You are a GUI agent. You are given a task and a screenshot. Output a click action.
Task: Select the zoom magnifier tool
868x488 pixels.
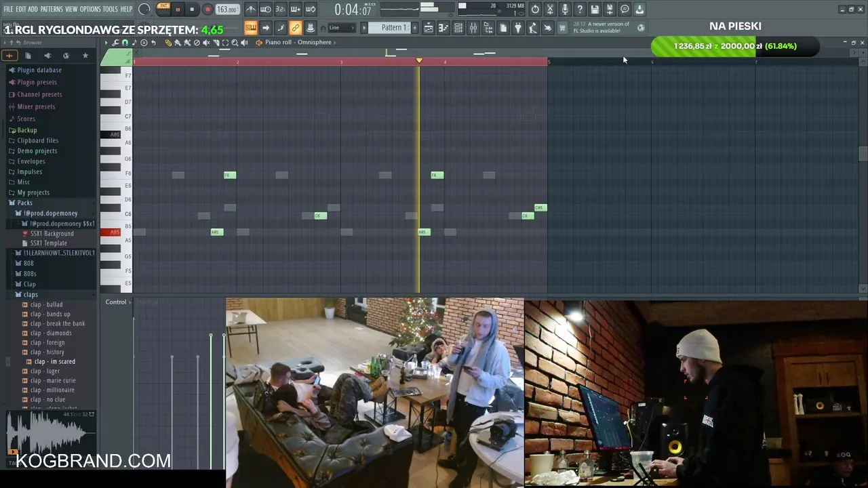point(235,42)
